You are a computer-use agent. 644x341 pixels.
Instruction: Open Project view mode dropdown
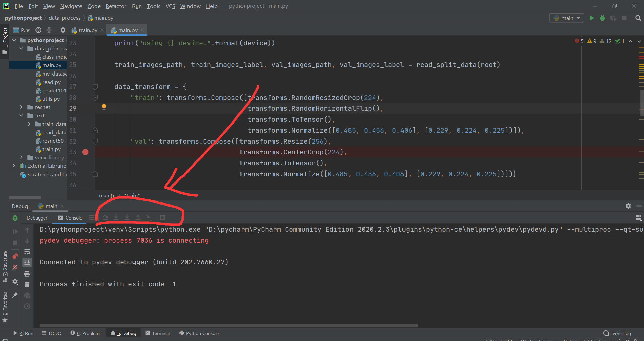22,30
